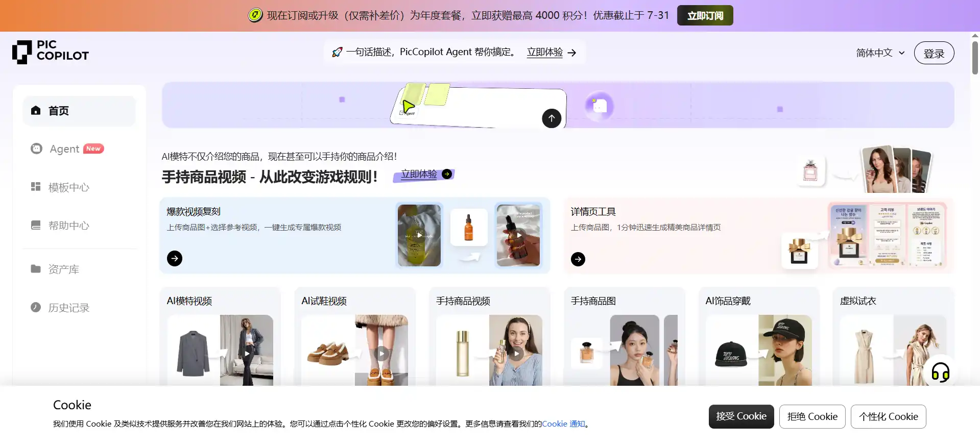Image resolution: width=980 pixels, height=447 pixels.
Task: Click the 模板中心 grid icon
Action: [36, 187]
